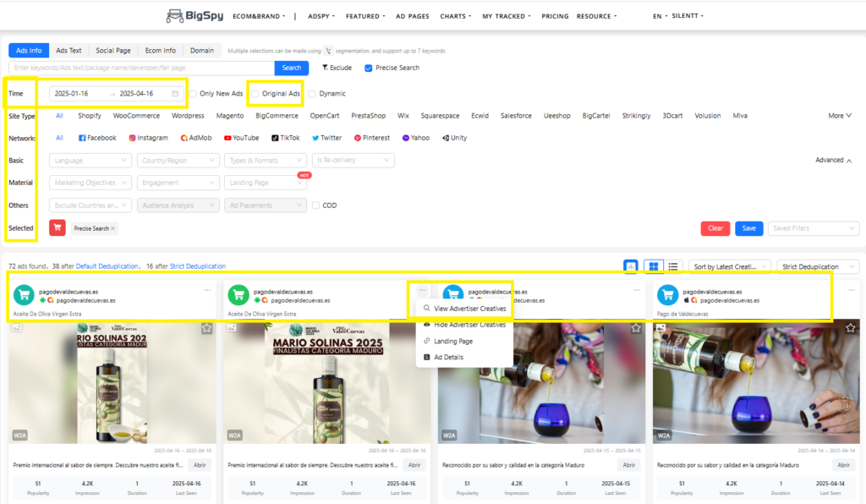The image size is (866, 504).
Task: Open the PRICING page
Action: pyautogui.click(x=555, y=16)
